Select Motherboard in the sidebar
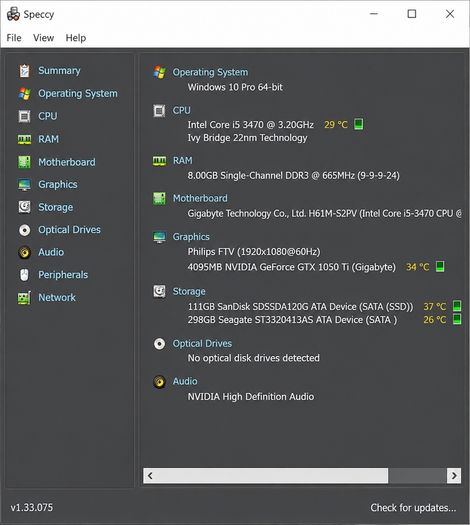 point(67,162)
